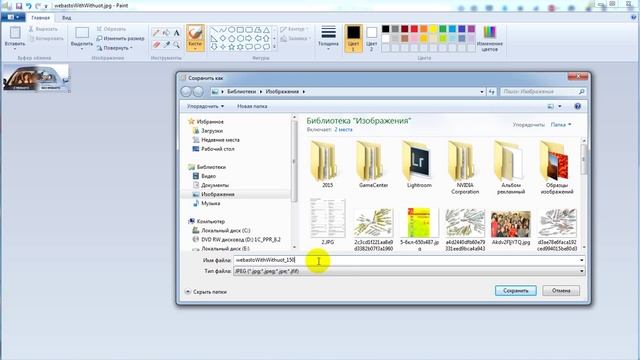This screenshot has height=360, width=640.
Task: Select the Eraser tool
Action: click(x=156, y=44)
